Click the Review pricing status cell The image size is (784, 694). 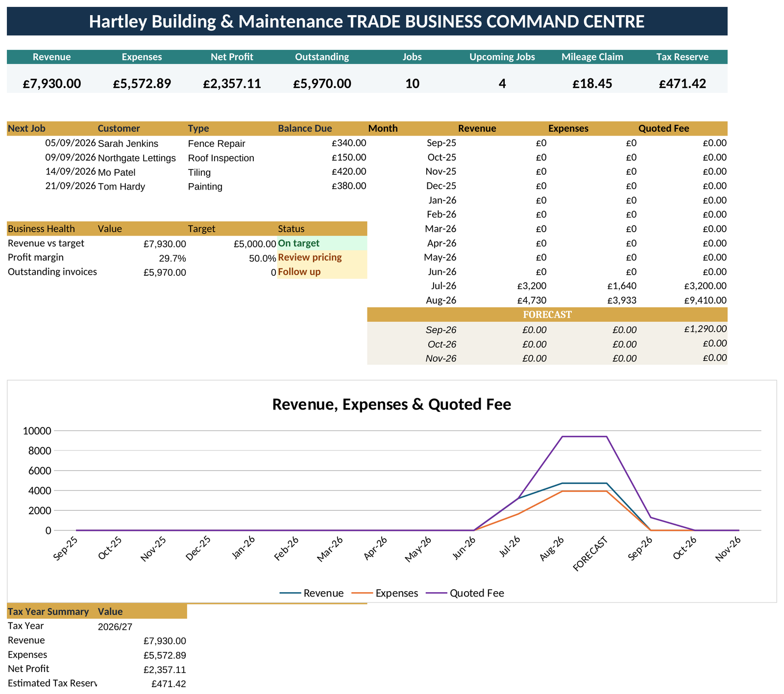322,257
